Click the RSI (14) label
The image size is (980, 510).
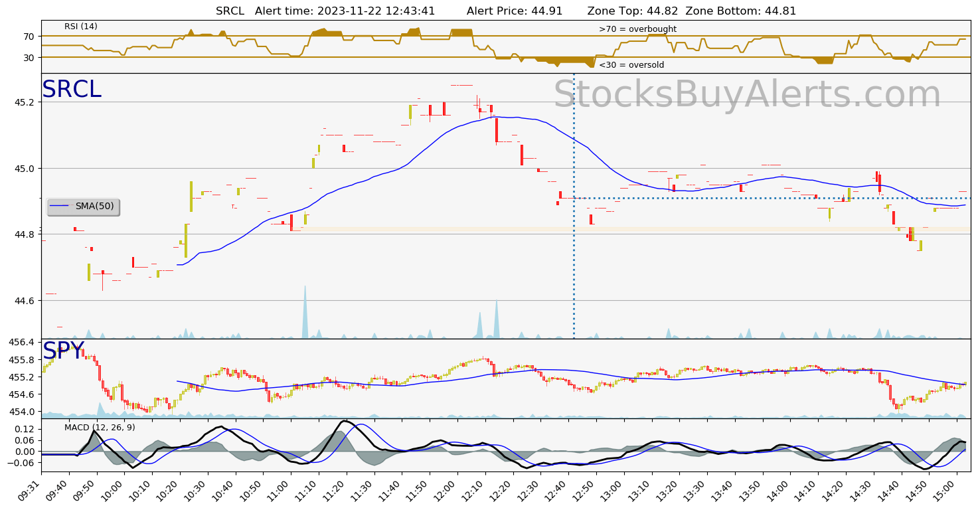click(81, 27)
